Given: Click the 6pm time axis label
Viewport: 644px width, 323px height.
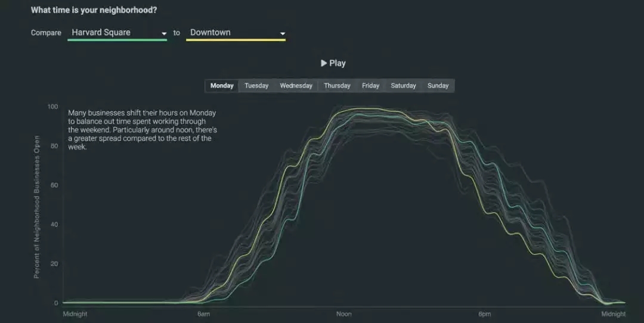Looking at the screenshot, I should [x=484, y=314].
